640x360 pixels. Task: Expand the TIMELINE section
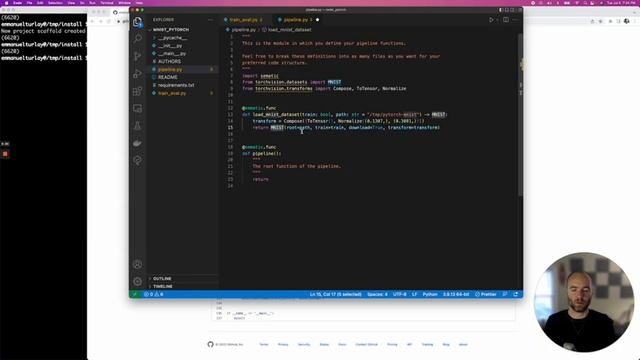click(x=162, y=287)
